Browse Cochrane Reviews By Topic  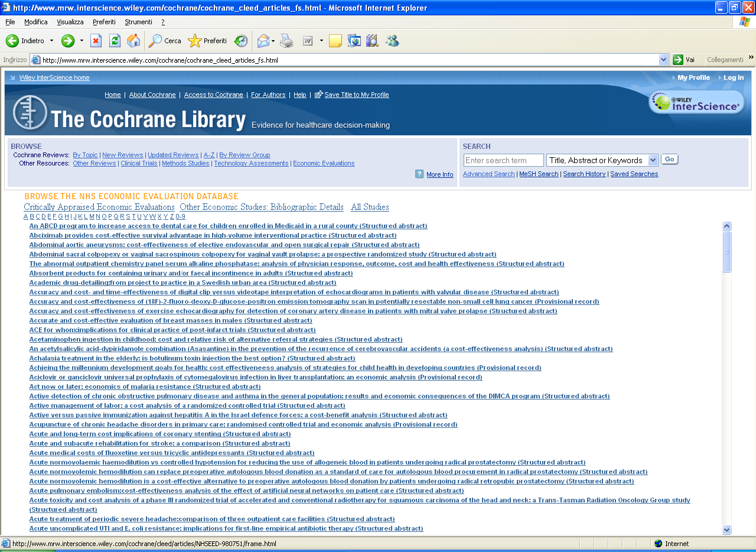click(x=85, y=155)
